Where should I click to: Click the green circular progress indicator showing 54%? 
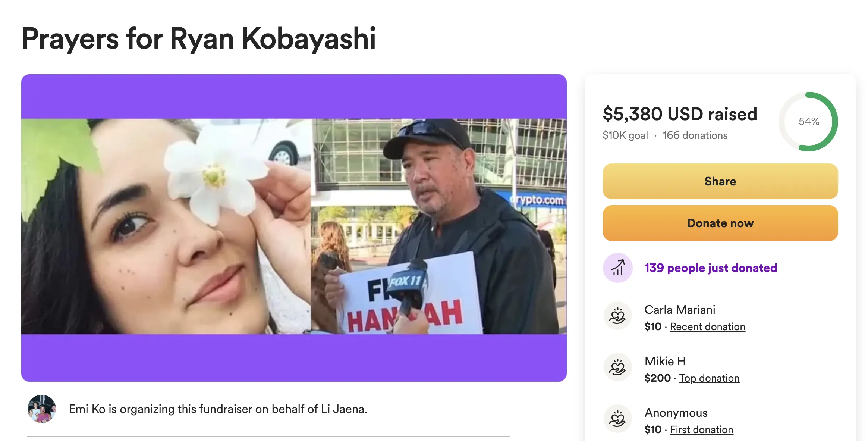pyautogui.click(x=808, y=121)
